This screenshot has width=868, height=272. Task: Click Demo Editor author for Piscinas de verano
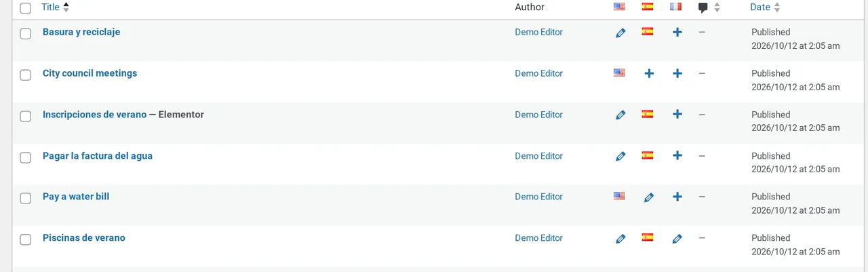coord(538,238)
